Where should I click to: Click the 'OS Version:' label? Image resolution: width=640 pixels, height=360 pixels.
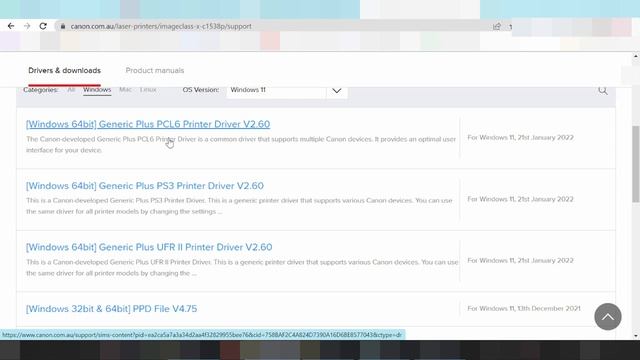201,90
